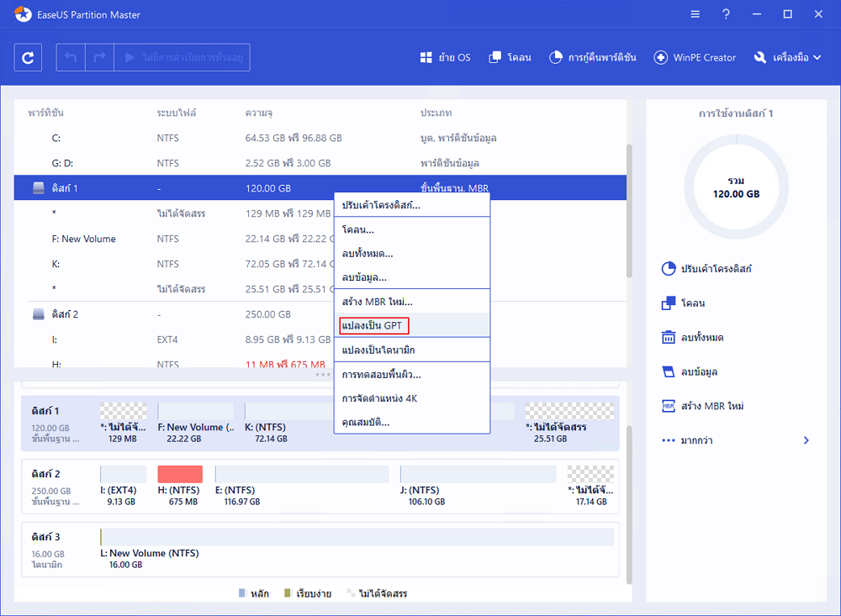Click the ระบบไฟล์ column header
The image size is (841, 616).
click(177, 113)
